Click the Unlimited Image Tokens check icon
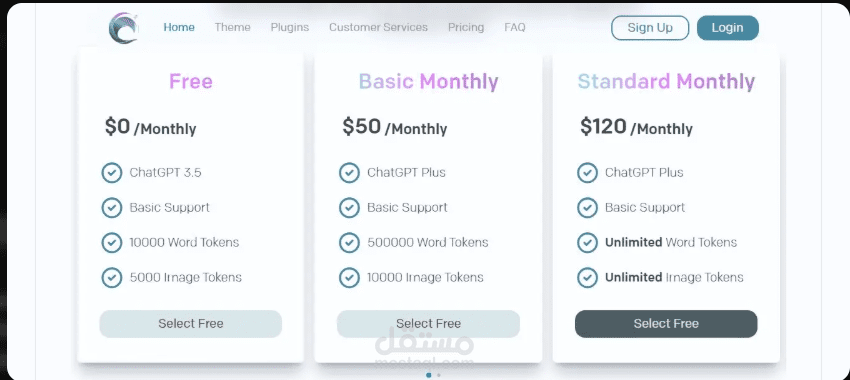 click(x=587, y=278)
